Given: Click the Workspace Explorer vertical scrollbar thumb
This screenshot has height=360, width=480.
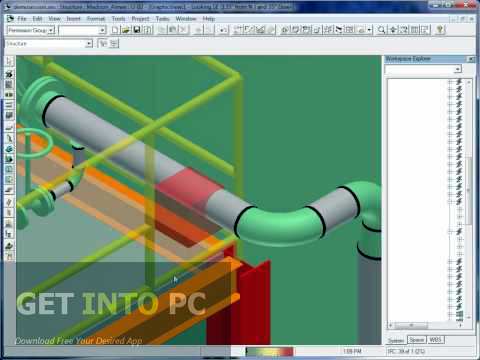Looking at the screenshot, I should [469, 190].
